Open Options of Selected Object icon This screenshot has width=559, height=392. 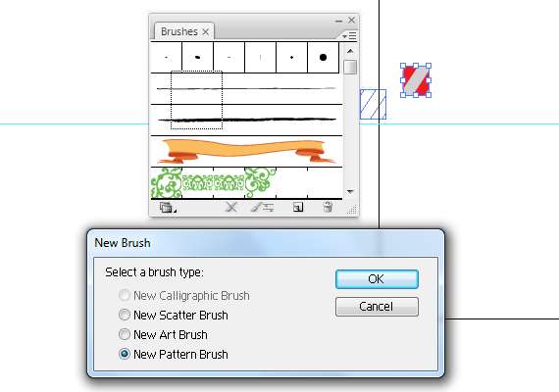coord(263,207)
